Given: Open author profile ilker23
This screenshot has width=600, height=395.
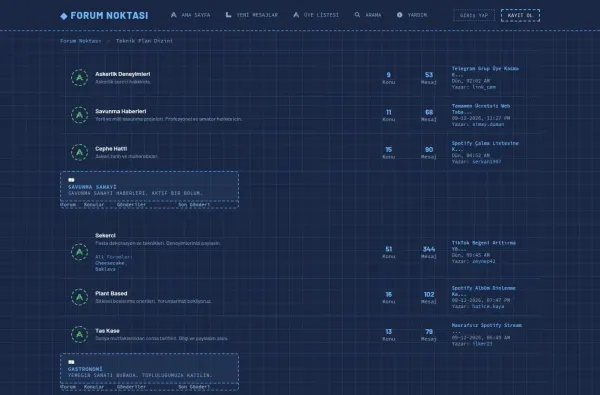Looking at the screenshot, I should click(482, 344).
